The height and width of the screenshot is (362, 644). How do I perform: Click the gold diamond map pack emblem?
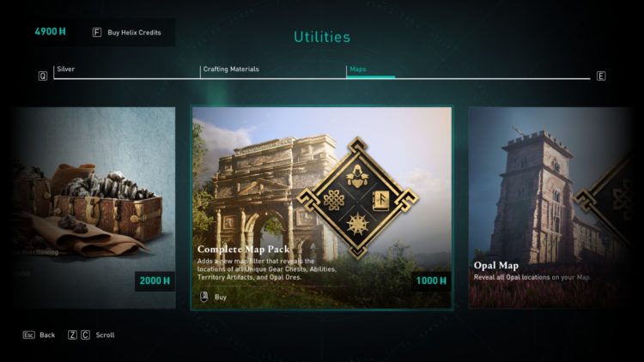357,198
